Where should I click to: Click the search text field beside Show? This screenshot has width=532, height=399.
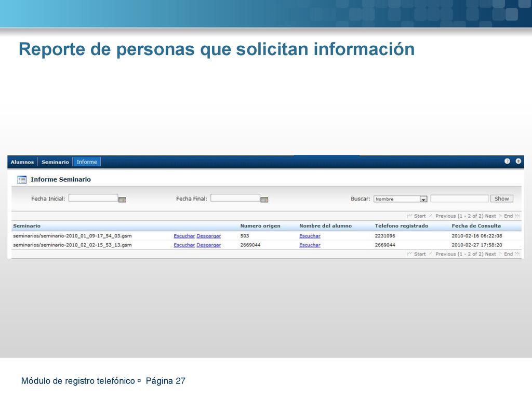[x=460, y=198]
